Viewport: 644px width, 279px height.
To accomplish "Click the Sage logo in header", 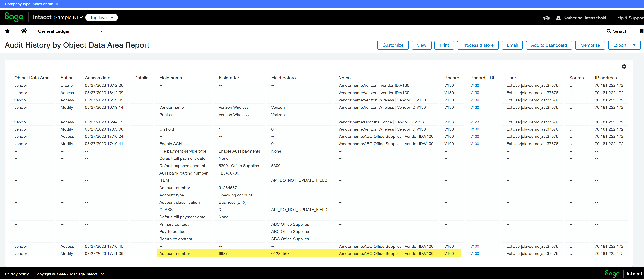I will coord(14,17).
